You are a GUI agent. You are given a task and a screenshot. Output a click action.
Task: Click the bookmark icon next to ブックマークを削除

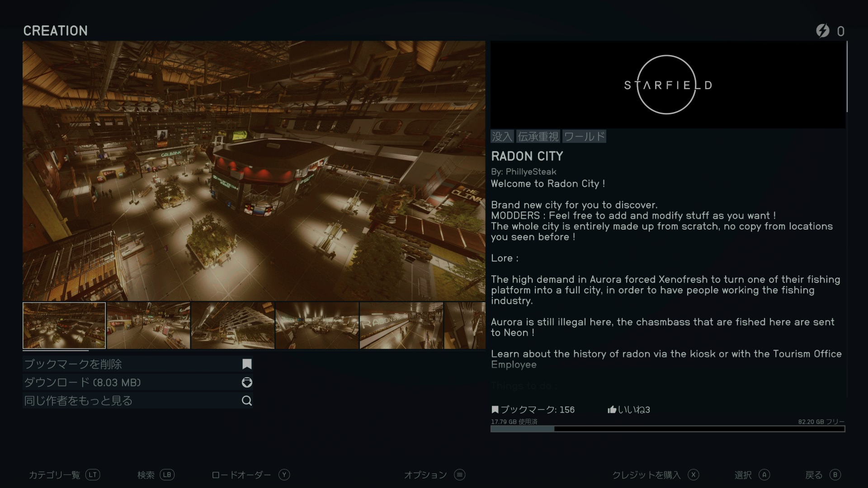click(x=247, y=364)
